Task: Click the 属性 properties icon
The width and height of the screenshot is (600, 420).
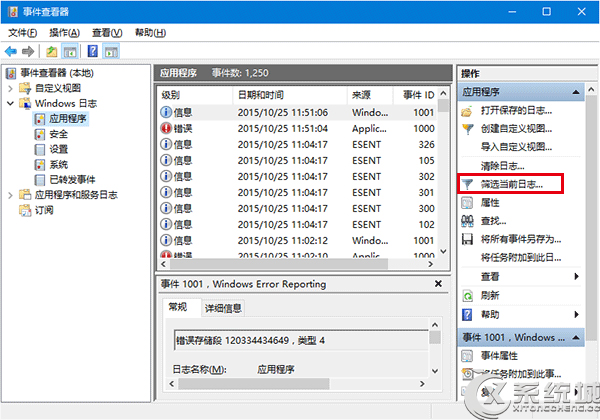Action: tap(467, 203)
